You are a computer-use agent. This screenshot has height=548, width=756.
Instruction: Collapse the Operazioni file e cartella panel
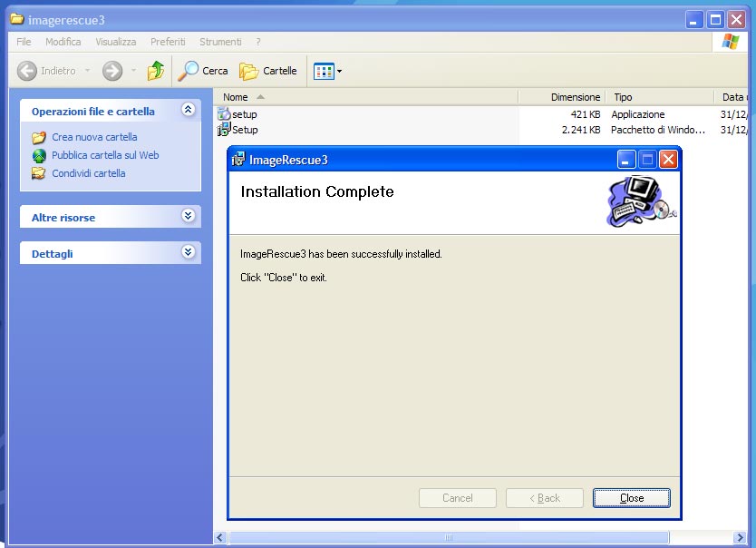[x=188, y=110]
